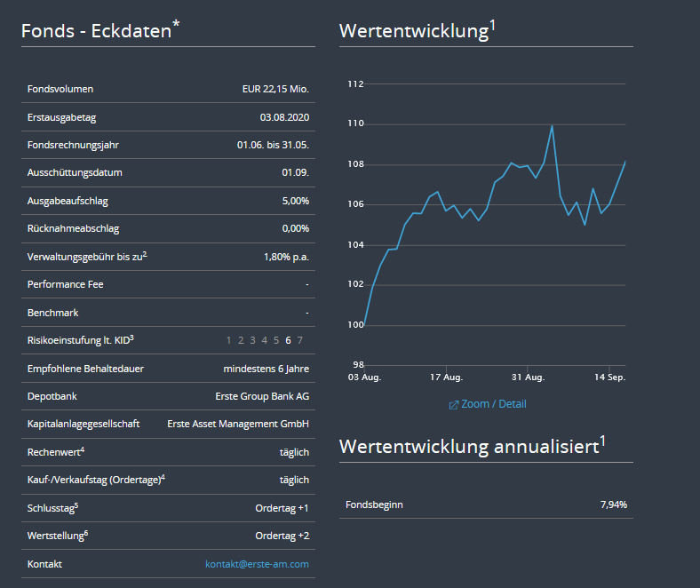Click footnote 4 next to Kauf-/Verkaufstag (Ordertage)
The height and width of the screenshot is (588, 700).
click(163, 477)
